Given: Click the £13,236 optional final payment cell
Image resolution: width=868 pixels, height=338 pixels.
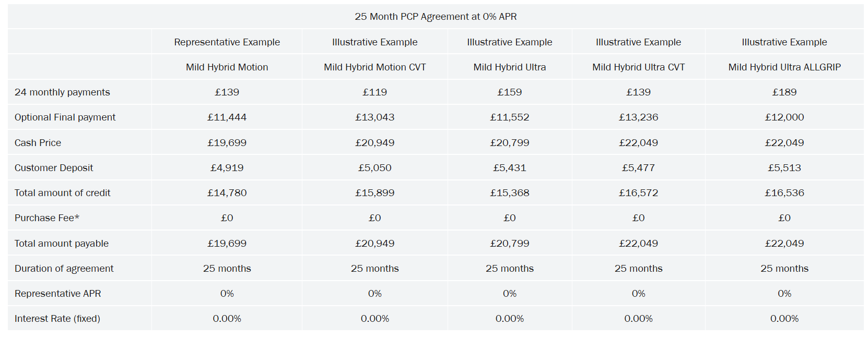Looking at the screenshot, I should 638,117.
